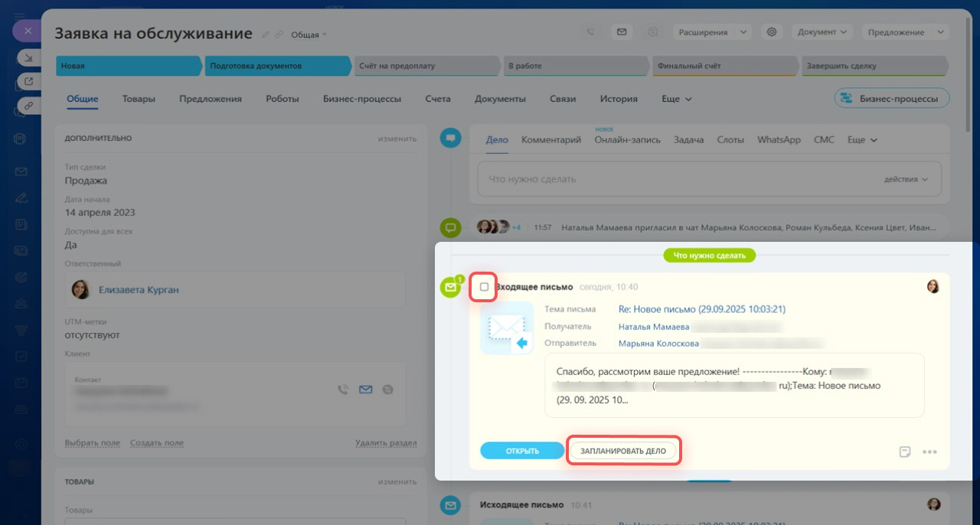Expand the Расширения dropdown
Screen dimensions: 980x525
click(x=712, y=32)
